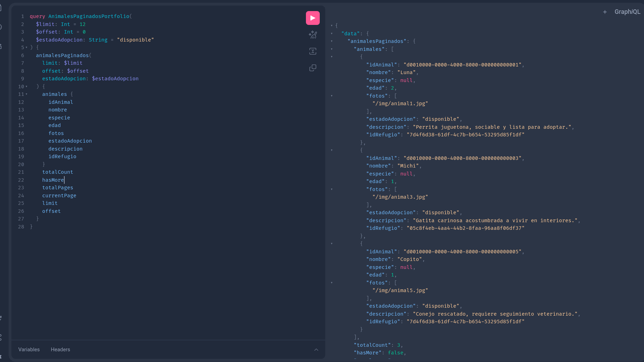The width and height of the screenshot is (644, 362).
Task: Click the false value of "hasMore"
Action: 395,353
